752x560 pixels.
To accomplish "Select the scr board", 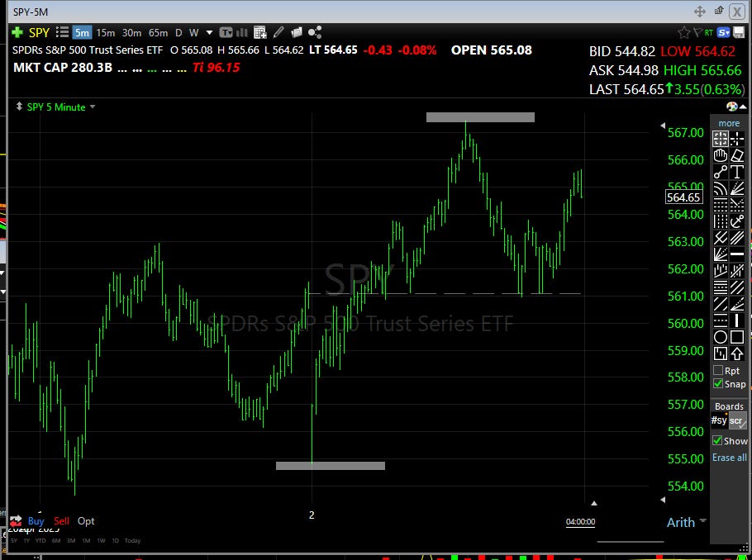I will (737, 421).
